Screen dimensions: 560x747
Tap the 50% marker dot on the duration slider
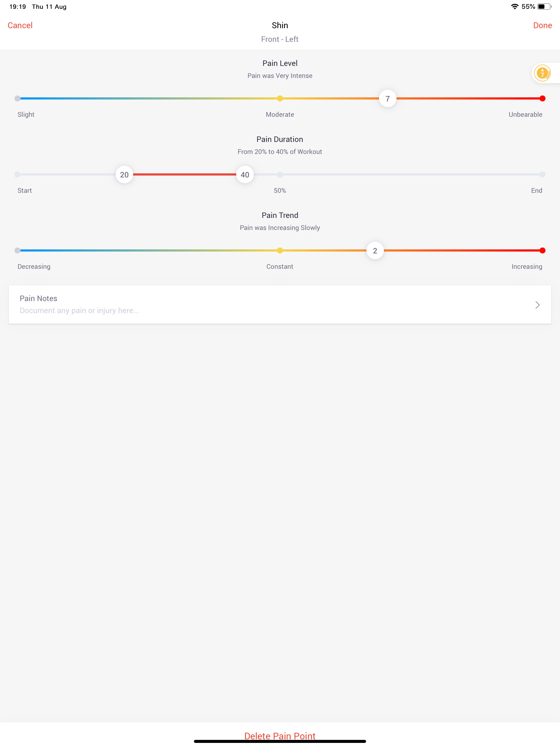280,174
